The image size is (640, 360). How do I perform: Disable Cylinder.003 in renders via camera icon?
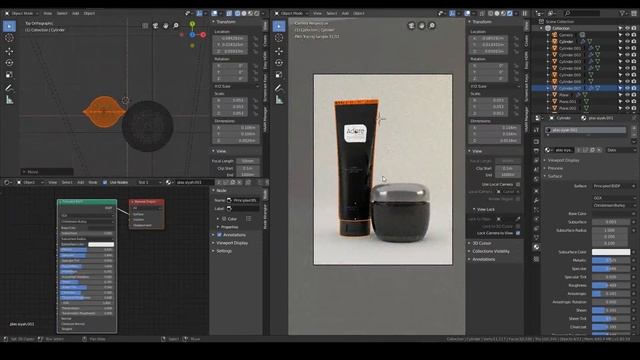pyautogui.click(x=634, y=62)
